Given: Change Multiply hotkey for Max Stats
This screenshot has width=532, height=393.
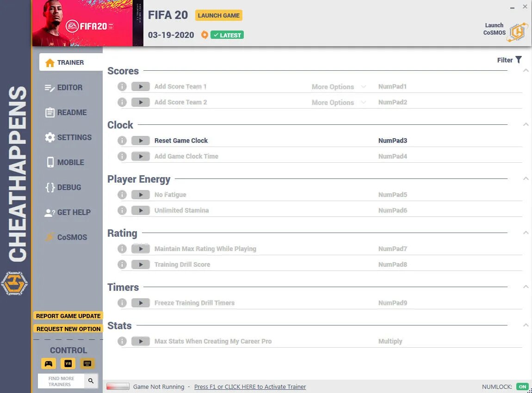Looking at the screenshot, I should click(x=390, y=341).
